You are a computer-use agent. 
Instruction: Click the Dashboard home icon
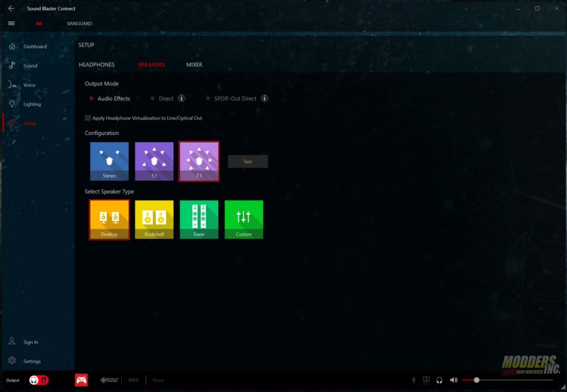(12, 47)
